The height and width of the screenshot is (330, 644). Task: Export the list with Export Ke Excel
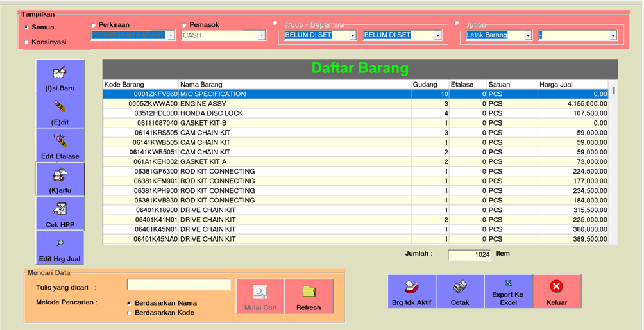point(508,292)
